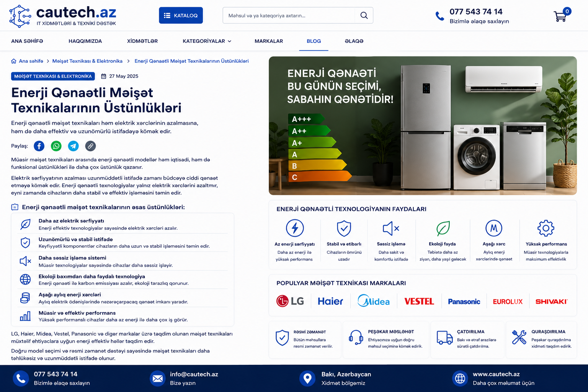
Task: Open the XİDMƏTLƏR menu item
Action: 142,41
